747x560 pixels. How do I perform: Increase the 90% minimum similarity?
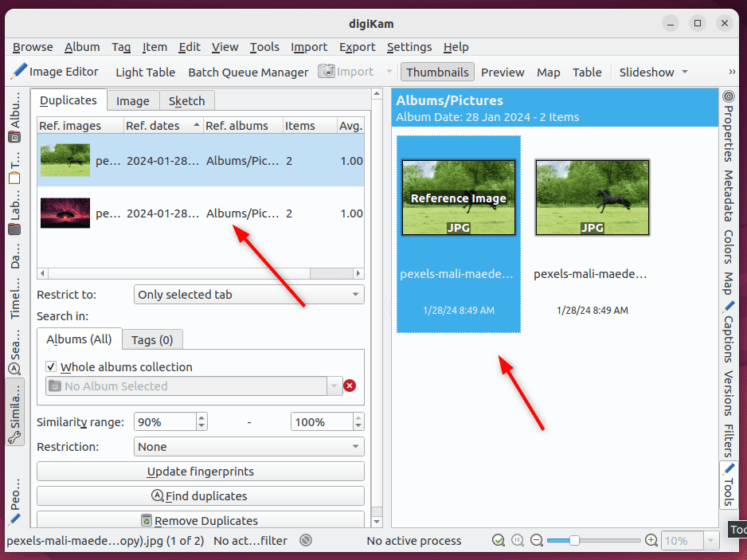coord(201,417)
